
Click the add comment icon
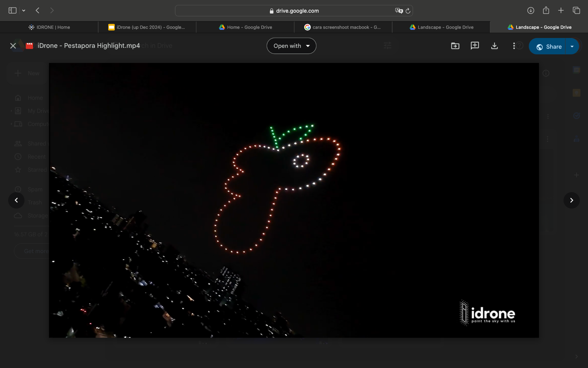[475, 45]
